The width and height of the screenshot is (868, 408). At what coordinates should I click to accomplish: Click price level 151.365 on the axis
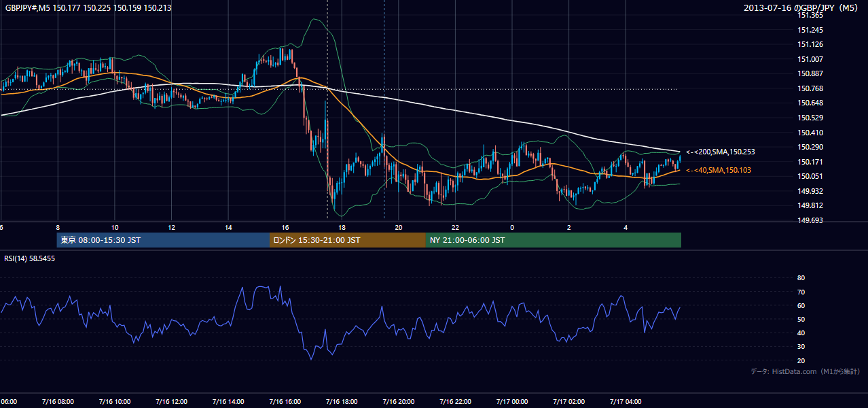[x=811, y=15]
